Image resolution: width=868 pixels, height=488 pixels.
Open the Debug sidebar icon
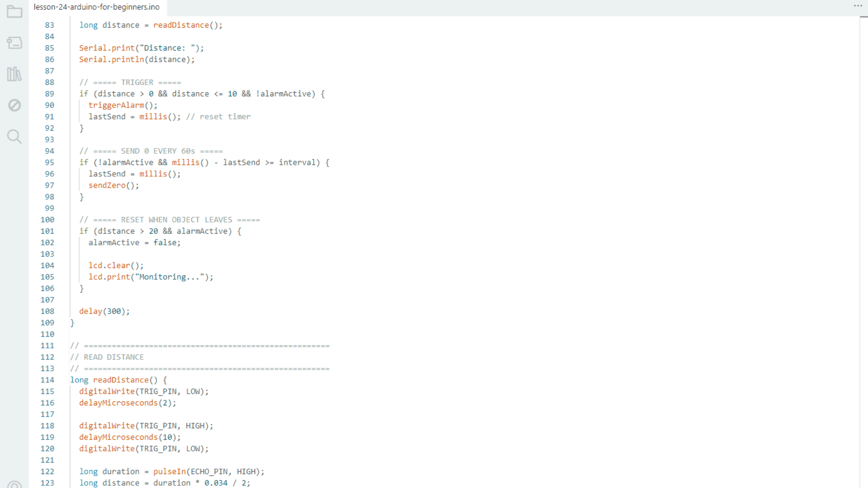coord(14,105)
